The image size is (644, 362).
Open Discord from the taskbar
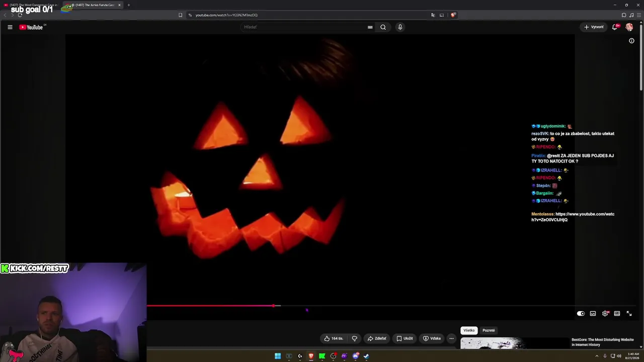[355, 356]
